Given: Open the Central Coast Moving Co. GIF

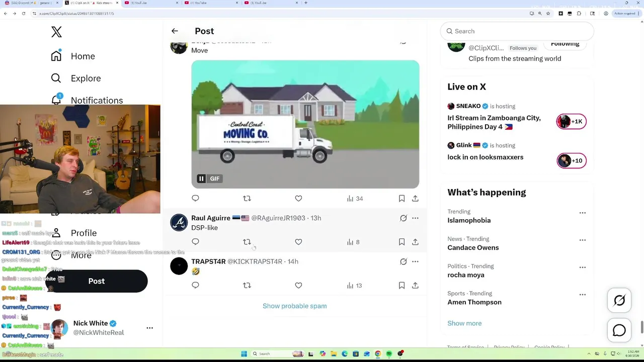Looking at the screenshot, I should (305, 124).
